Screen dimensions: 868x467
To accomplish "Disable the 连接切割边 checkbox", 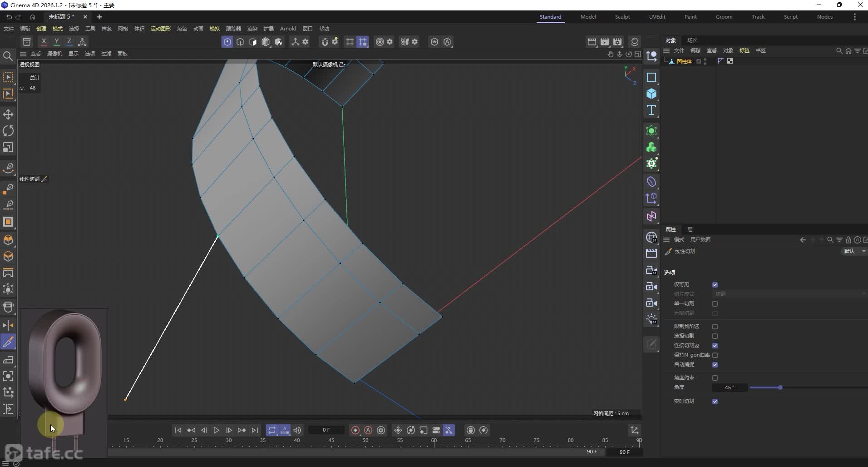I will (x=715, y=346).
